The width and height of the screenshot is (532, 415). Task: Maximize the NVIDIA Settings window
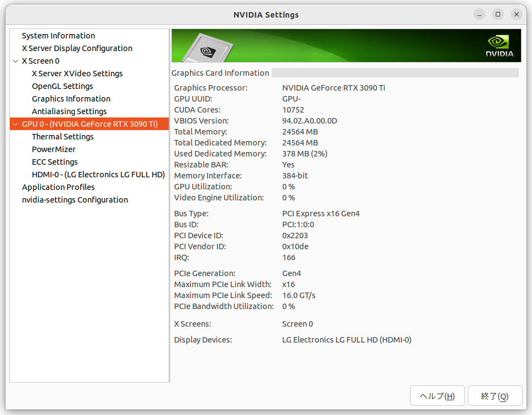pyautogui.click(x=498, y=14)
